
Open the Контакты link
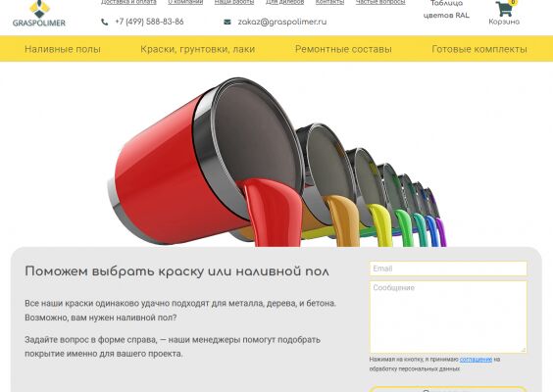tap(329, 2)
